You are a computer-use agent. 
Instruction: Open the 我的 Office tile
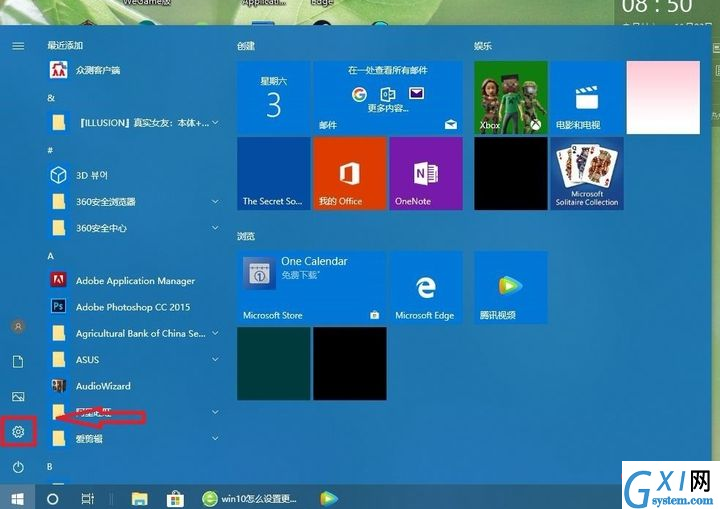click(350, 174)
